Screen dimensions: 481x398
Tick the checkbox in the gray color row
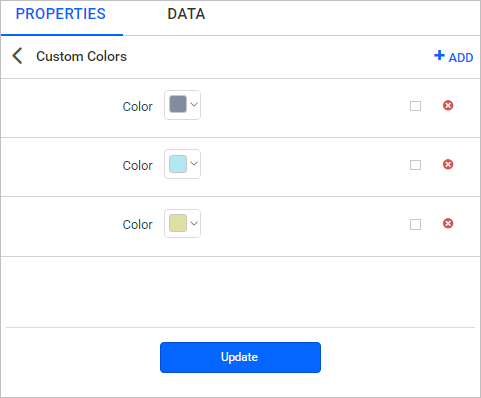pos(415,106)
